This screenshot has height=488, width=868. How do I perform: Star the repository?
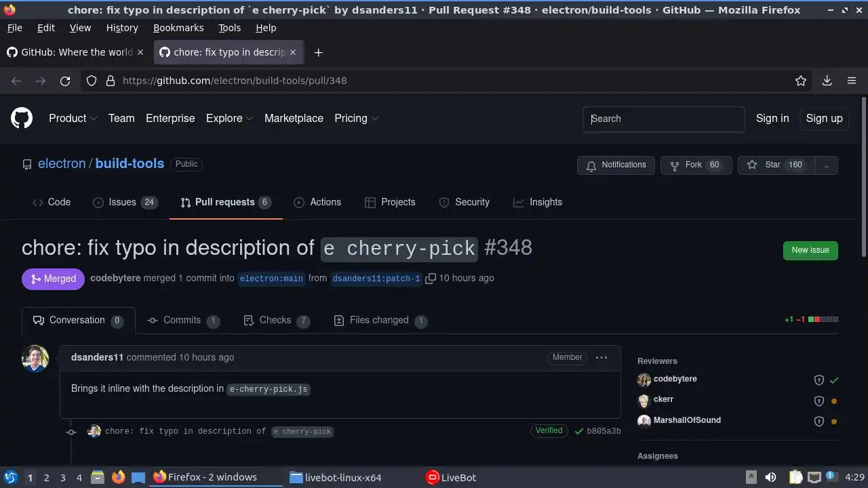[x=776, y=165]
